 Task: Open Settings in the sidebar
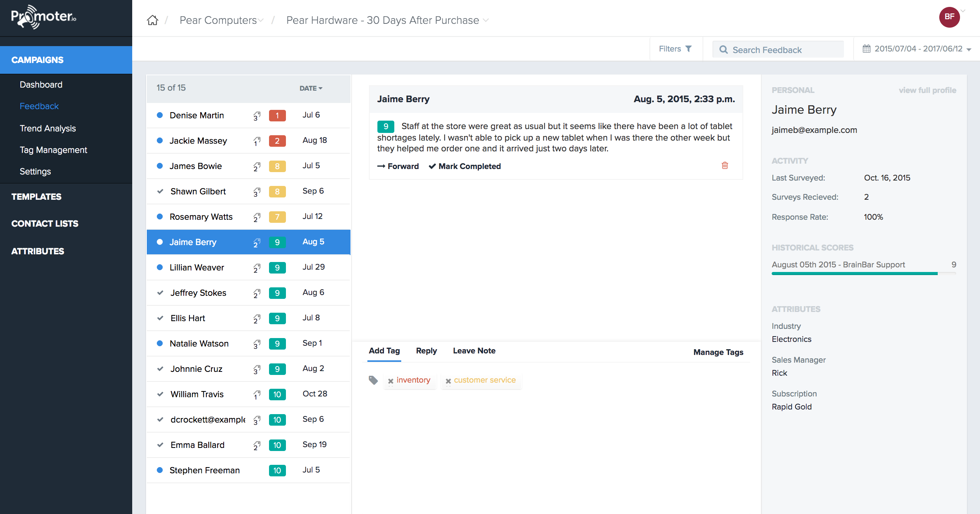point(35,171)
